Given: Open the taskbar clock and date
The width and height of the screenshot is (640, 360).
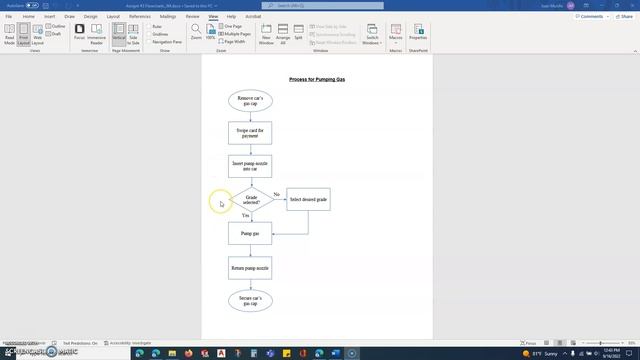Looking at the screenshot, I should (611, 353).
